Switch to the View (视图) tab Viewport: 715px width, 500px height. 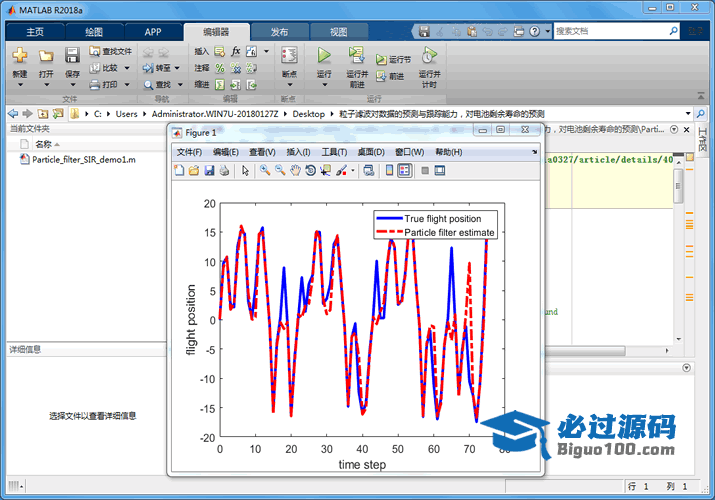(339, 32)
